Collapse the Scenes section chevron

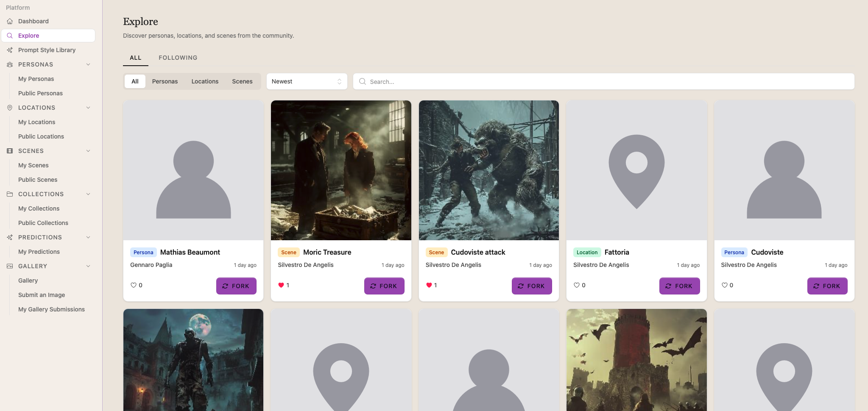[x=88, y=151]
